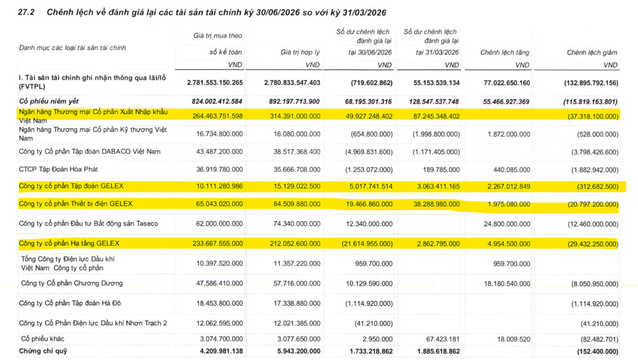Click the value 2.781.553.150.265
Image resolution: width=638 pixels, height=364 pixels.
[215, 83]
